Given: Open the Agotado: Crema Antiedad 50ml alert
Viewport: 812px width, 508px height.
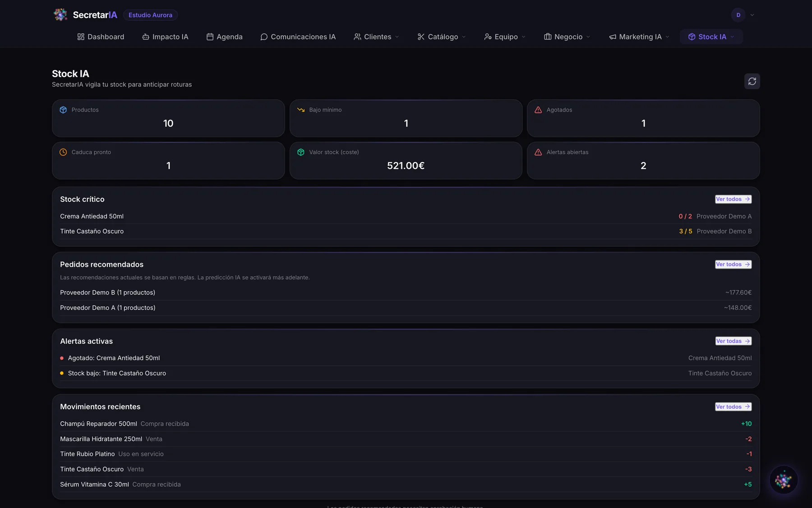Looking at the screenshot, I should pos(406,358).
